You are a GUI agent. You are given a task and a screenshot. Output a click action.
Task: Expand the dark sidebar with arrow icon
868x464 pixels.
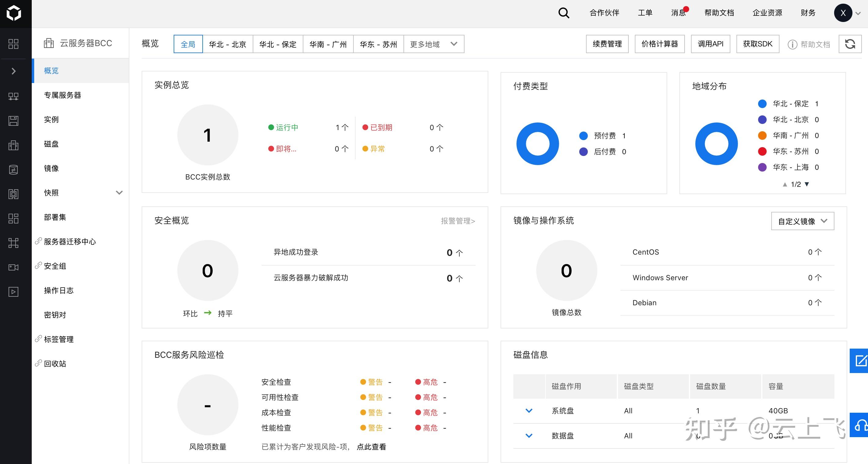(13, 71)
